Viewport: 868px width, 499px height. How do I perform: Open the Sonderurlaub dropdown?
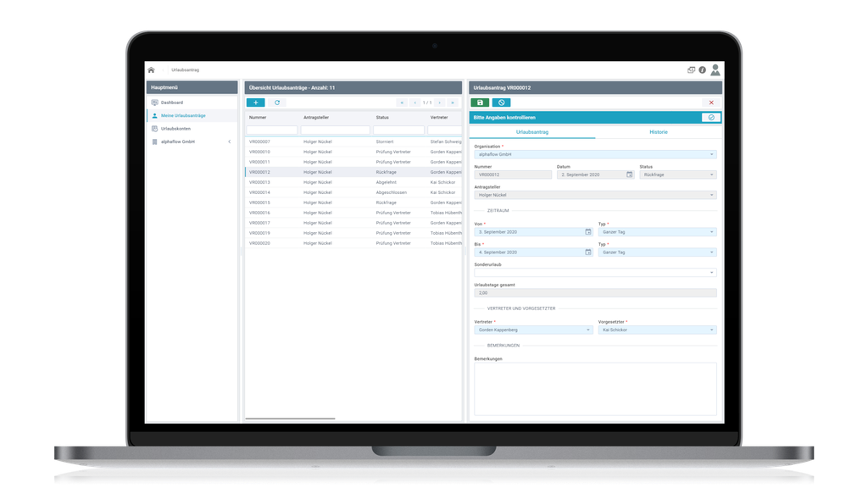pos(595,272)
